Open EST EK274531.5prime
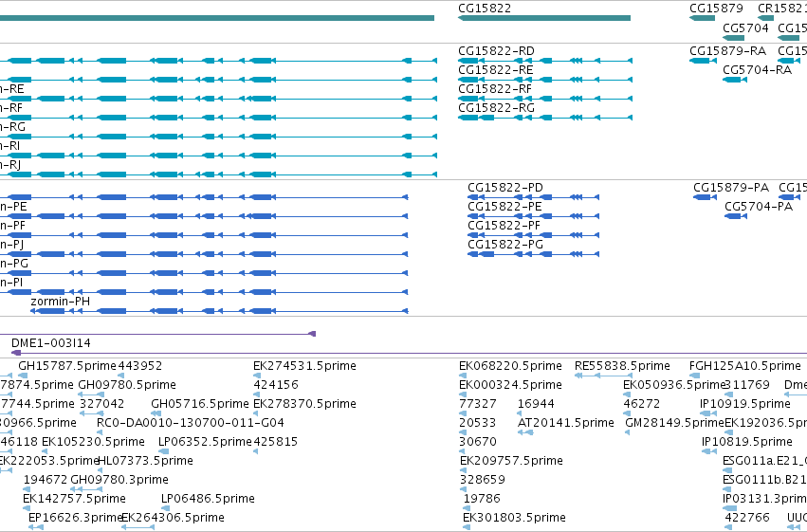The image size is (807, 532). tap(304, 366)
